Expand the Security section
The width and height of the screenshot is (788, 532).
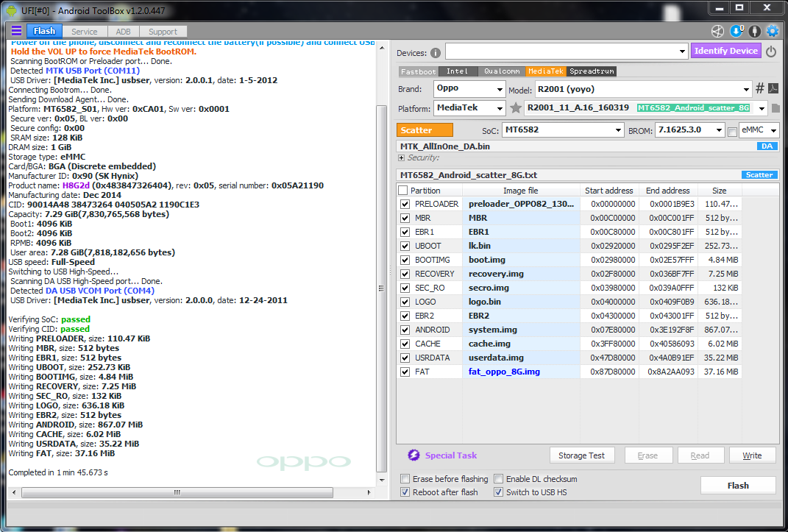(x=401, y=157)
